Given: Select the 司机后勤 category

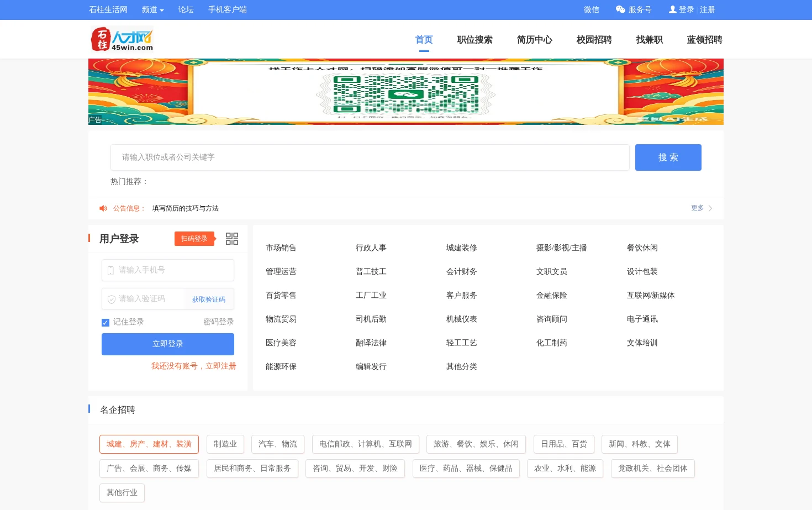Looking at the screenshot, I should [x=371, y=319].
